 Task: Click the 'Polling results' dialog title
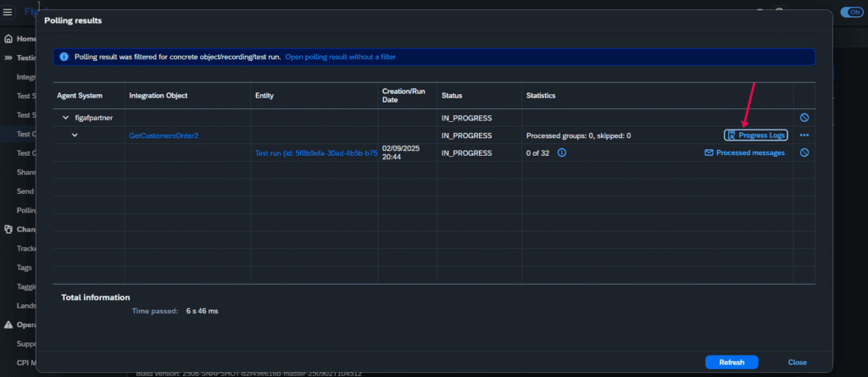[73, 20]
